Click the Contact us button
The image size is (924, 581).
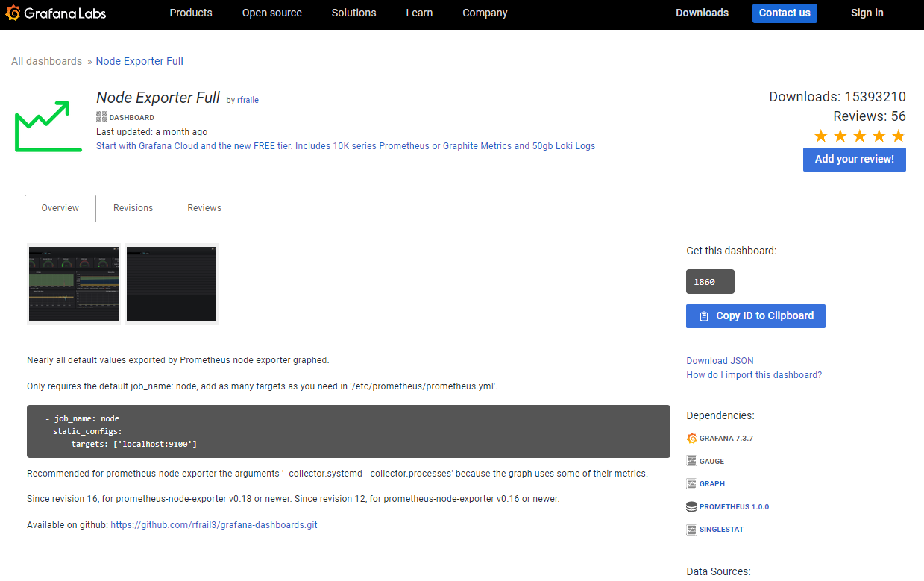click(x=785, y=13)
